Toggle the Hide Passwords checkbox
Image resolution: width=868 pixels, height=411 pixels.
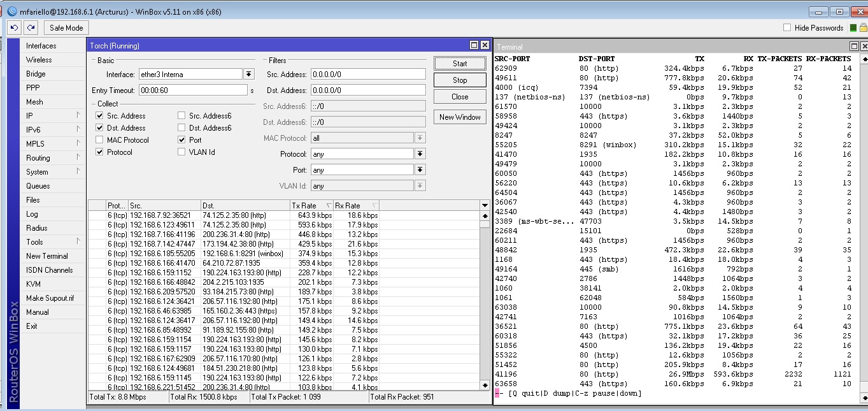tap(787, 28)
